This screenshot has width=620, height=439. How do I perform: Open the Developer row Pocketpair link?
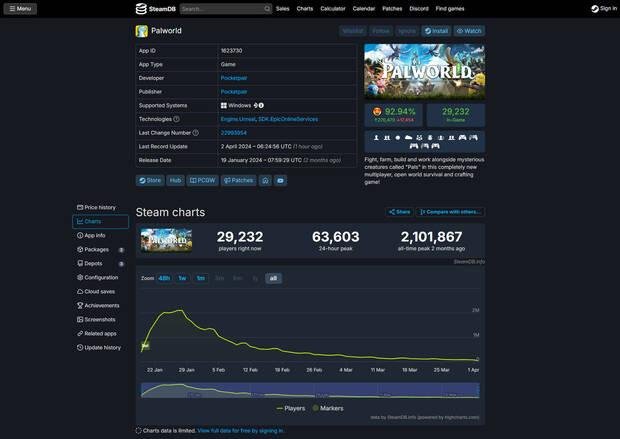[234, 78]
